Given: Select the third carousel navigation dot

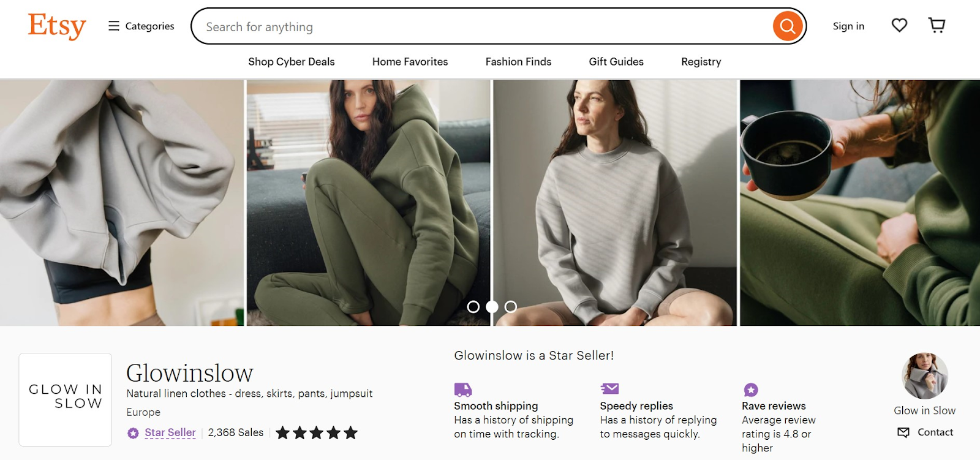Looking at the screenshot, I should tap(510, 306).
